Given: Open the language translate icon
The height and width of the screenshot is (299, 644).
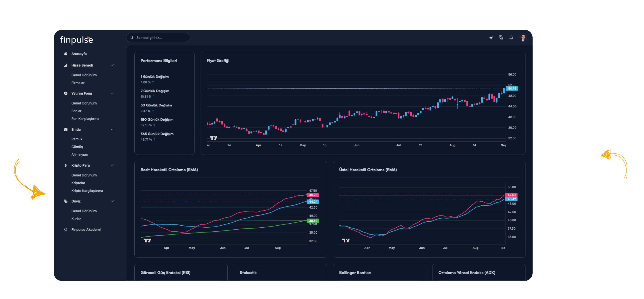Looking at the screenshot, I should (501, 38).
